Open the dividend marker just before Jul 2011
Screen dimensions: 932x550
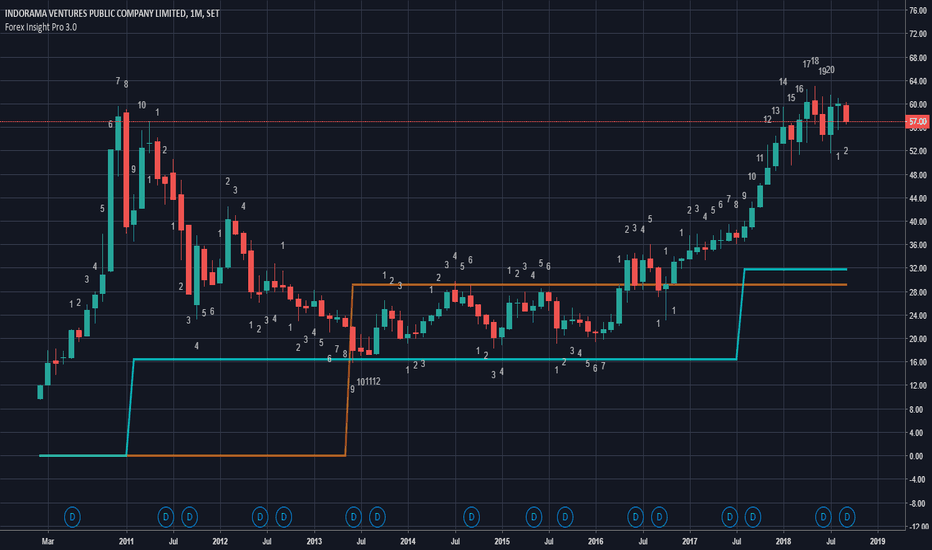pos(166,517)
